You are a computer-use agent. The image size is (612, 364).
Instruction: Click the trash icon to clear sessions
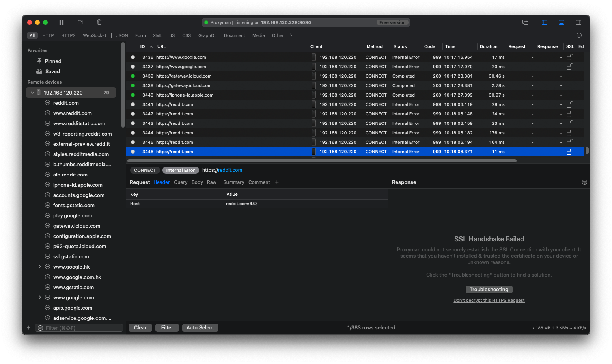tap(99, 22)
